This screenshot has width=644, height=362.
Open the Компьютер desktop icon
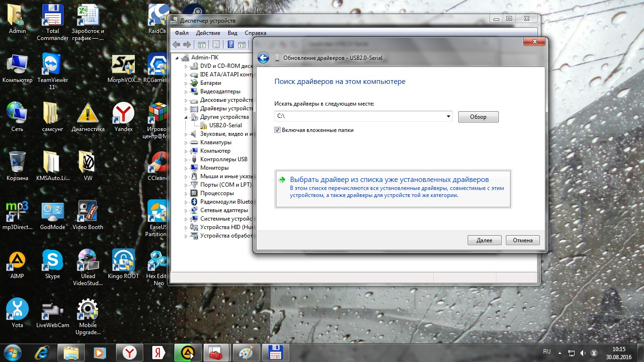[x=17, y=68]
